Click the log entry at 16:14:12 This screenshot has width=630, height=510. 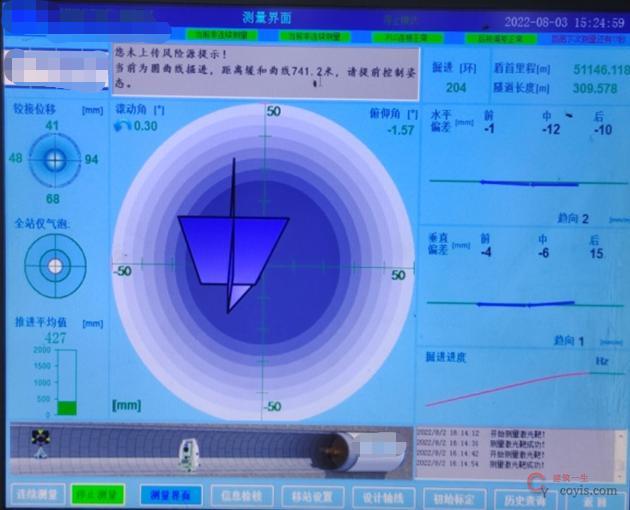[x=481, y=434]
